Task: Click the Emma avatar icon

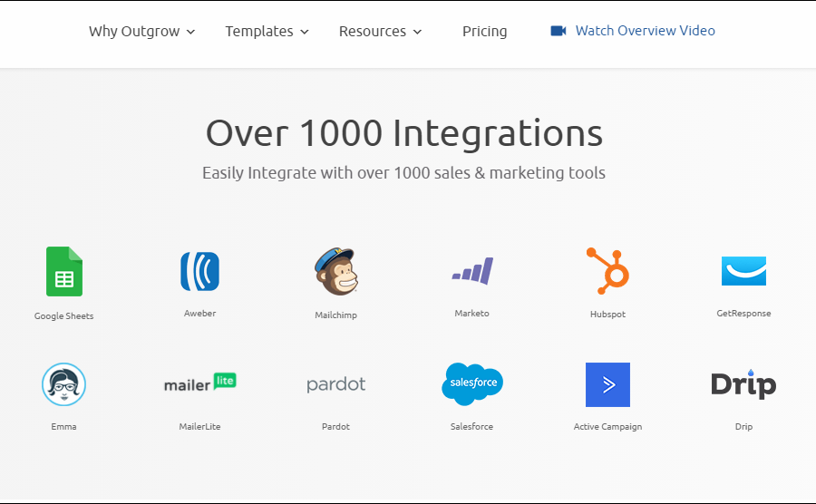Action: 64,384
